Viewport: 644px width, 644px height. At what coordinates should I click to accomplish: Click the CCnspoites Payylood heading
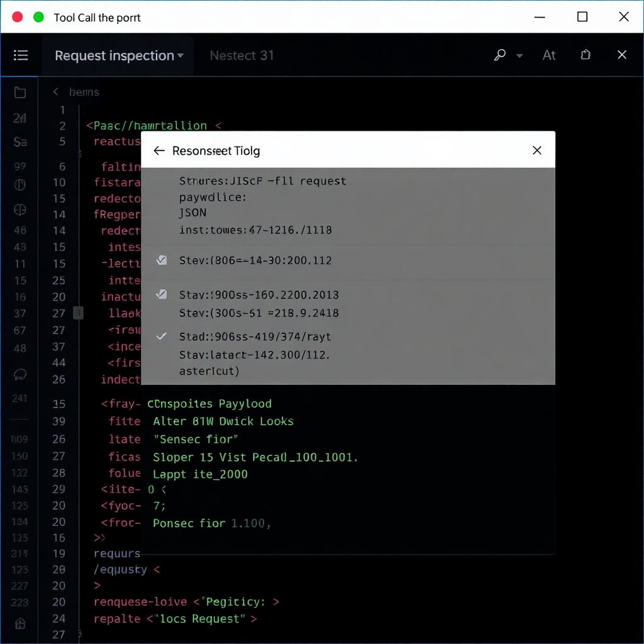[209, 404]
